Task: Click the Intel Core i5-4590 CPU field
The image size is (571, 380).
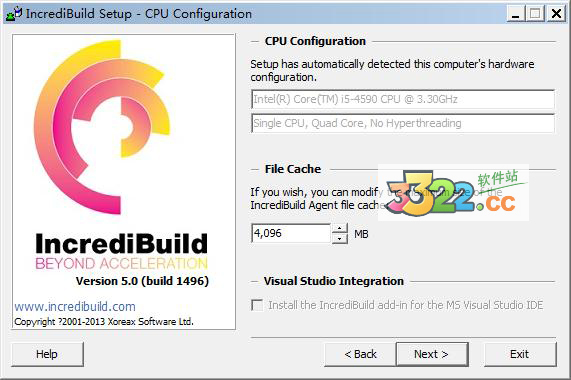Action: click(403, 99)
